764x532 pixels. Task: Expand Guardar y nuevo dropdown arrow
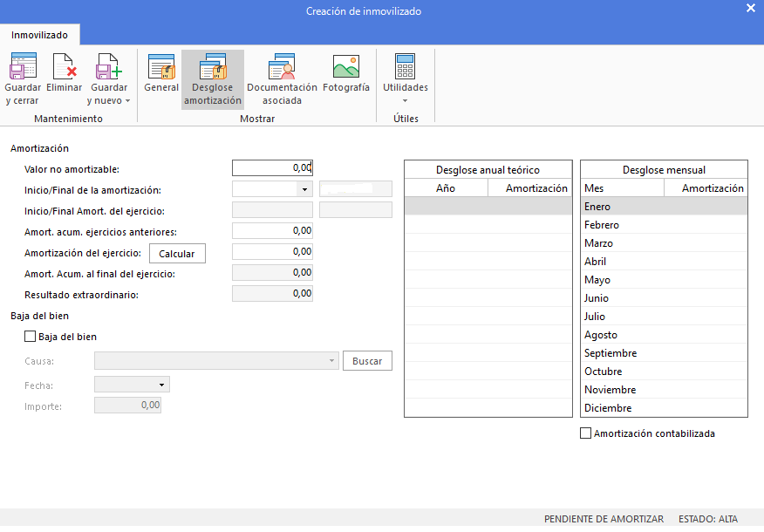click(x=127, y=101)
